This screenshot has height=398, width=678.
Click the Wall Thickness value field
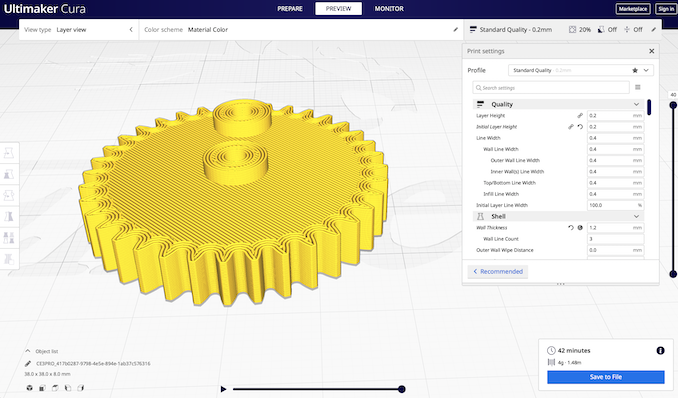[615, 228]
